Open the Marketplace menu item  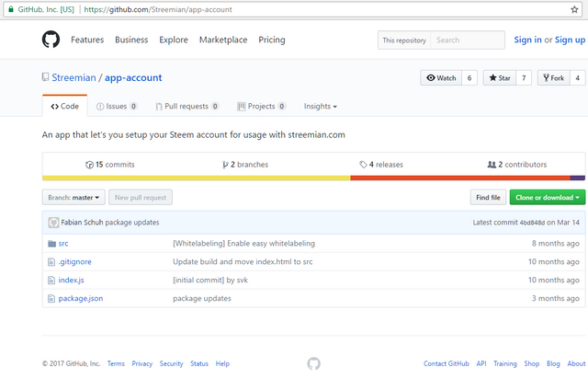click(x=223, y=40)
